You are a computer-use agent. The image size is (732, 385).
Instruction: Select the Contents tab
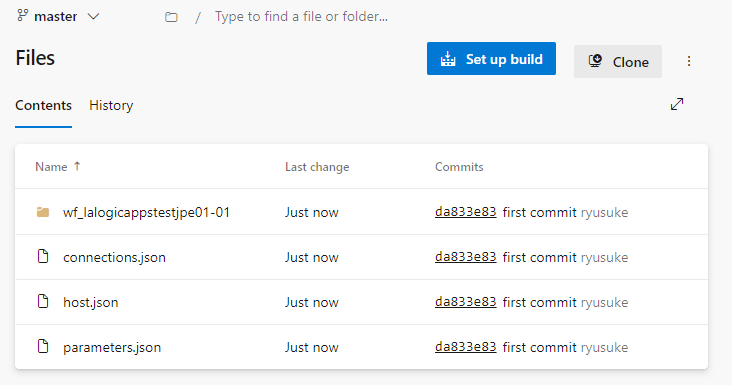click(x=43, y=105)
